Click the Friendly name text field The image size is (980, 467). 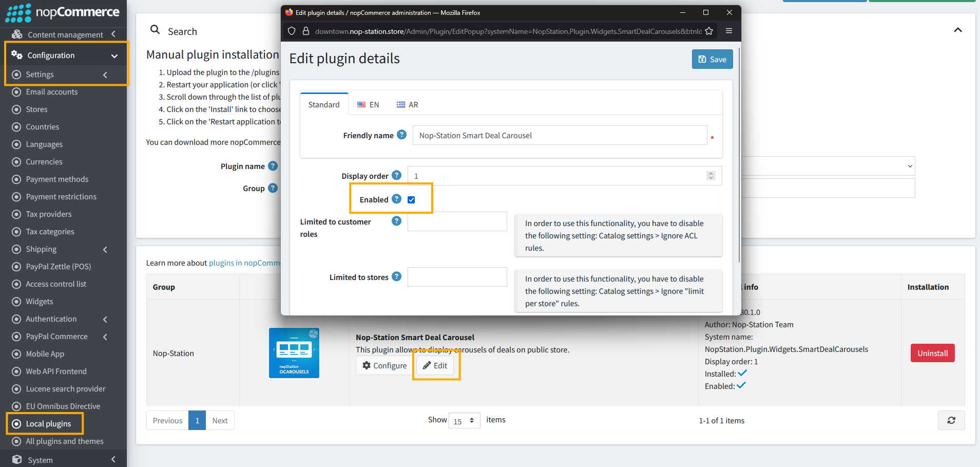pos(560,135)
